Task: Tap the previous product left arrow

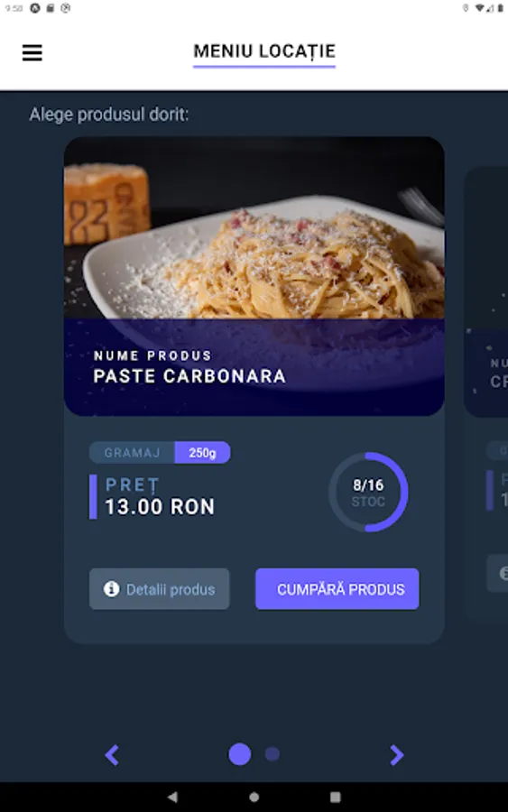Action: [112, 754]
